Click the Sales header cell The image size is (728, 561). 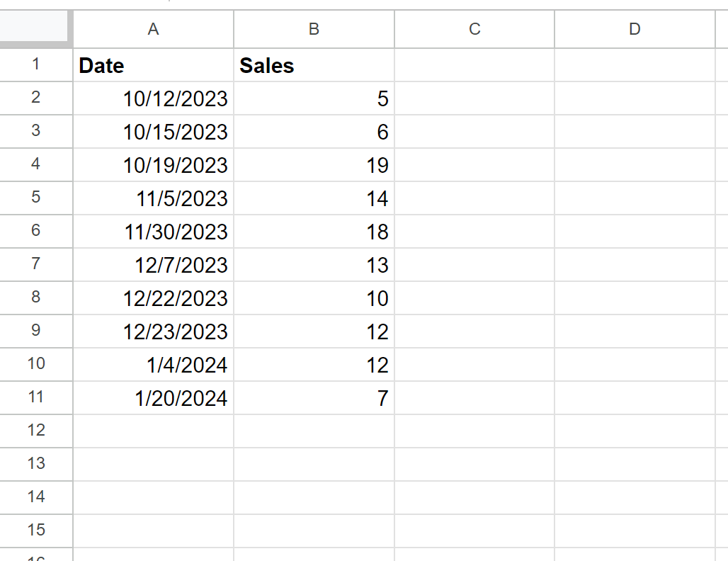(x=314, y=65)
